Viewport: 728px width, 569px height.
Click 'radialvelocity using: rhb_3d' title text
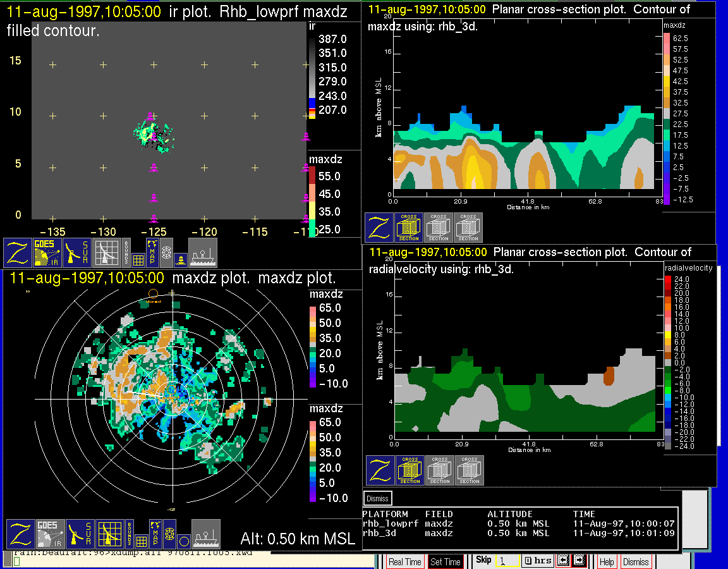point(441,269)
